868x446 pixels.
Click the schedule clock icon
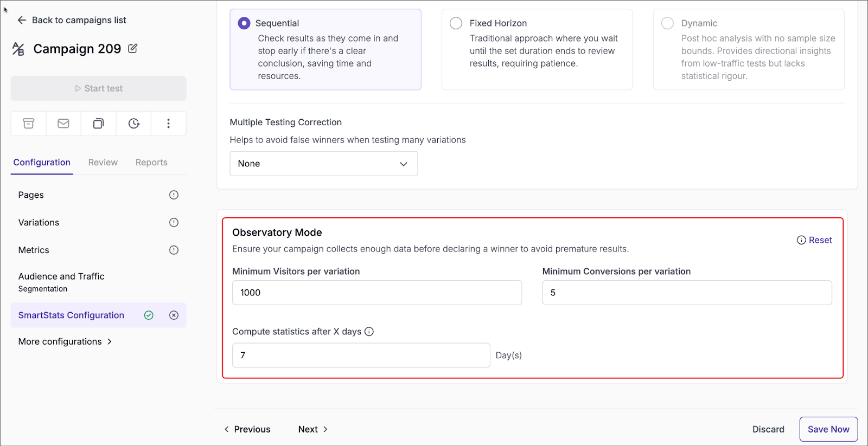click(133, 124)
